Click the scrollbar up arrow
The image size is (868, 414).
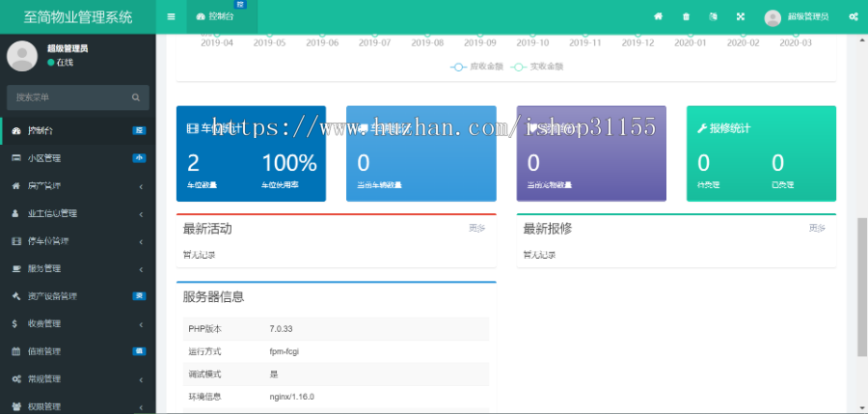click(862, 40)
